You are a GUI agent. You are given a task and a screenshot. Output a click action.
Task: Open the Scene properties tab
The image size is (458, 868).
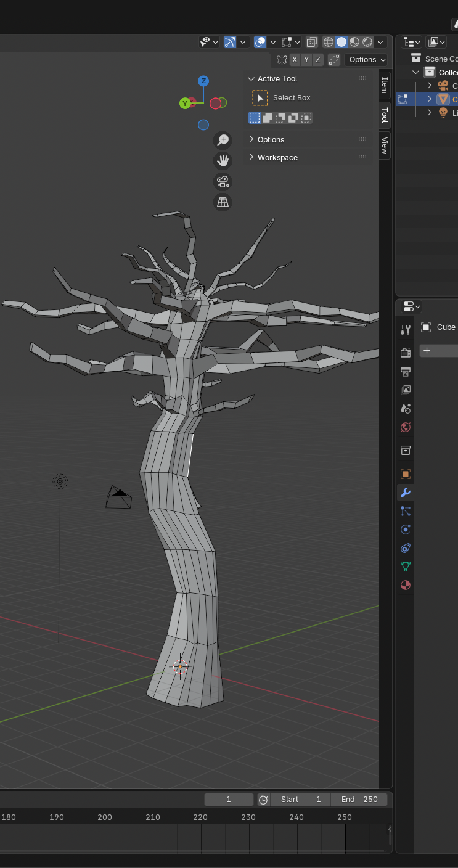(406, 408)
